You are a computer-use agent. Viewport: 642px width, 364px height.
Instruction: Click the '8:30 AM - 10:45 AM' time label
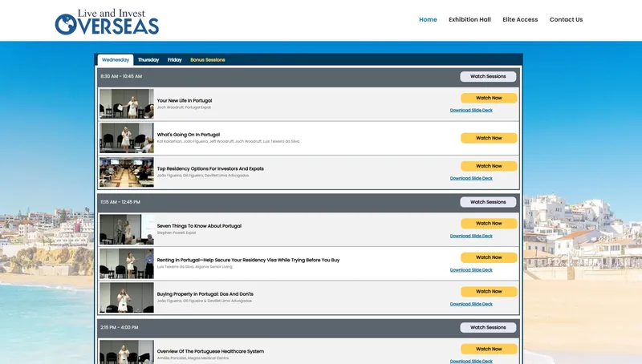(121, 76)
